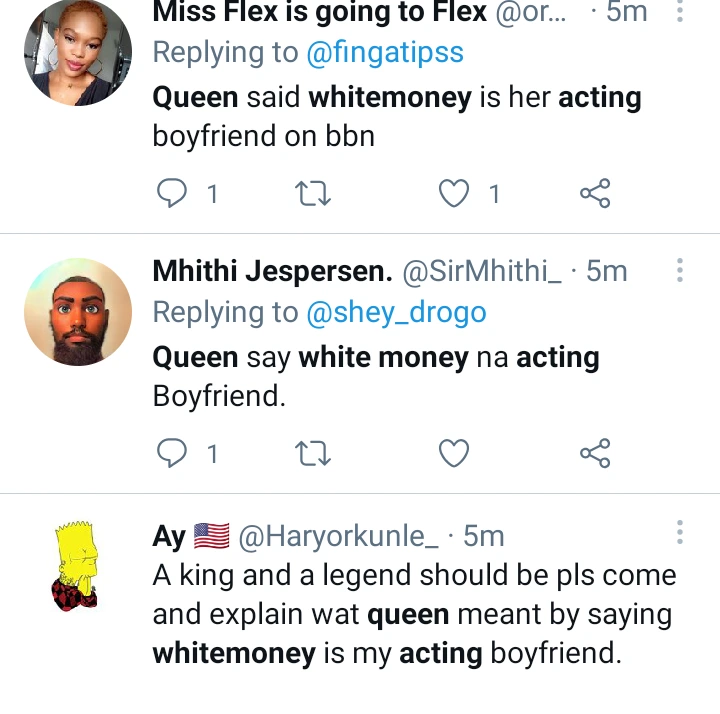The image size is (720, 714).
Task: View Mhithi Jespersen's avatar
Action: pos(78,312)
